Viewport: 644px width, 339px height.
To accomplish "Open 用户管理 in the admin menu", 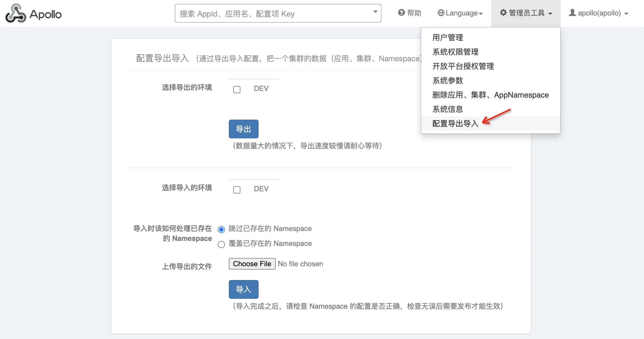I will (x=491, y=37).
